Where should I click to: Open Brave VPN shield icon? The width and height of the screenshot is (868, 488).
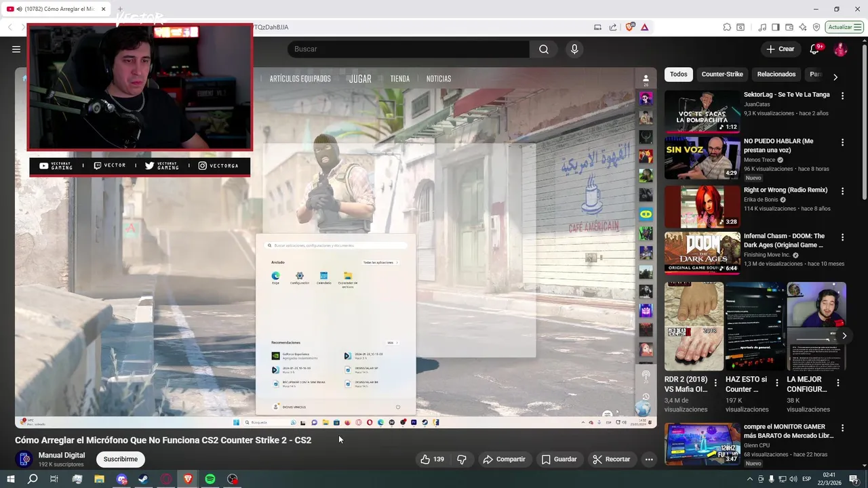pos(816,27)
